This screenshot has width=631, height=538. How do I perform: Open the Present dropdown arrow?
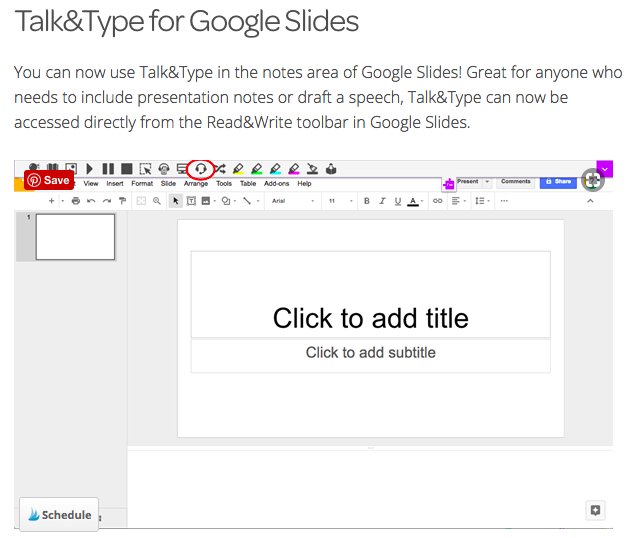pyautogui.click(x=487, y=182)
